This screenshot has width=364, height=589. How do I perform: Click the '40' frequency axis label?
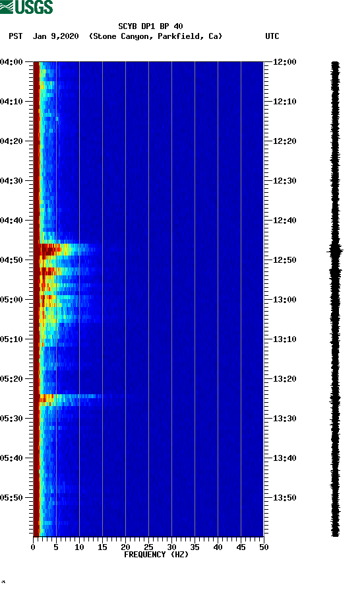pos(218,547)
